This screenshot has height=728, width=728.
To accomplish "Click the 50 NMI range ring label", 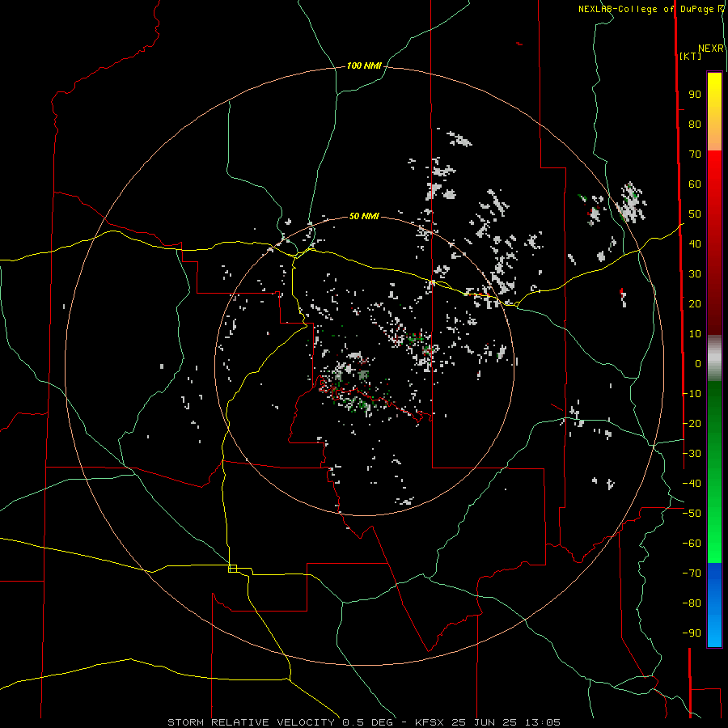I will (x=364, y=216).
